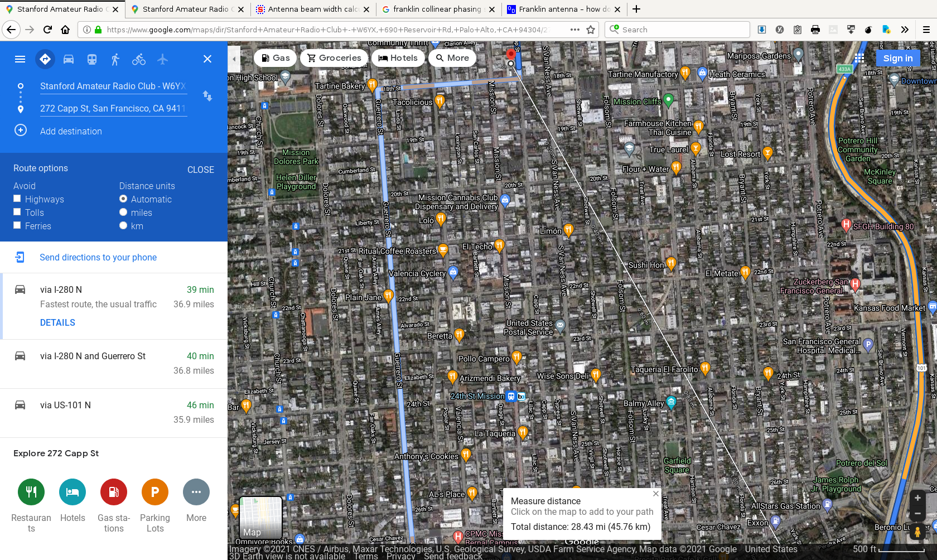Expand the More nearby categories chip
This screenshot has height=560, width=937.
(452, 58)
